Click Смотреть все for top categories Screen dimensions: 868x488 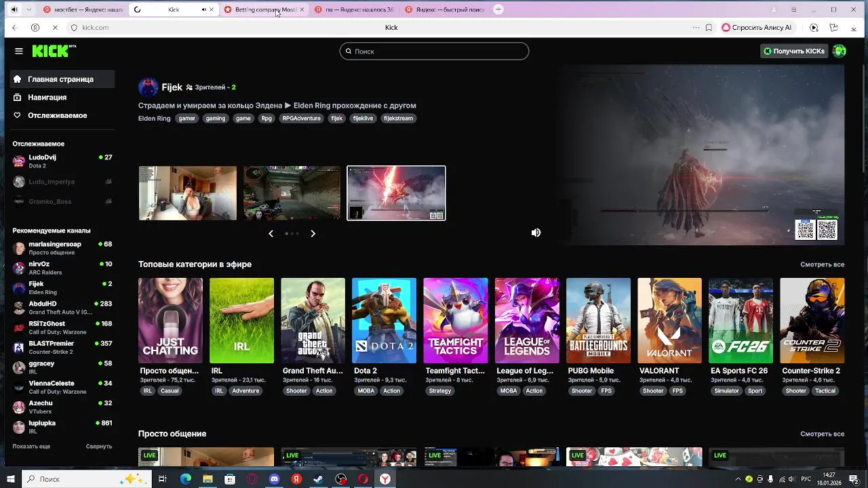coord(822,264)
